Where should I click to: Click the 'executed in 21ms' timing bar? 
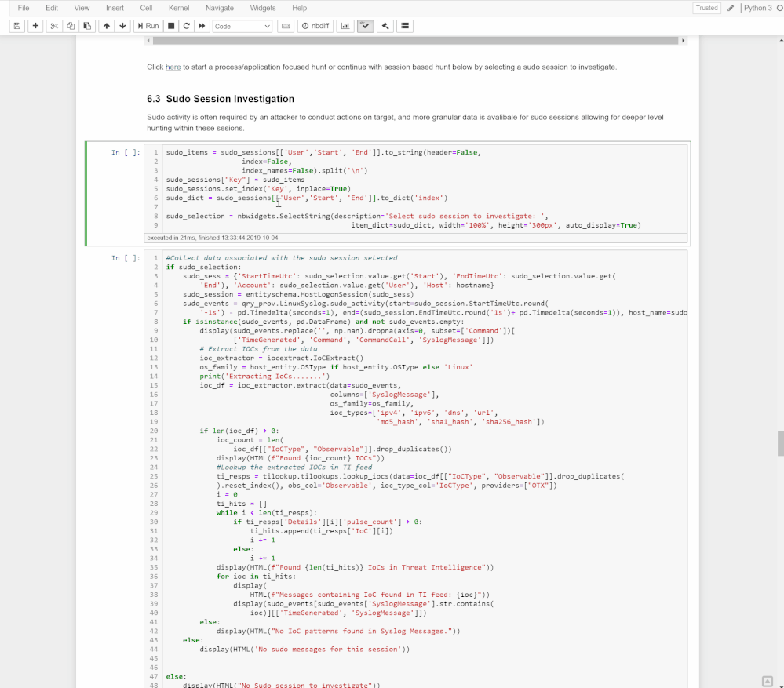point(415,238)
